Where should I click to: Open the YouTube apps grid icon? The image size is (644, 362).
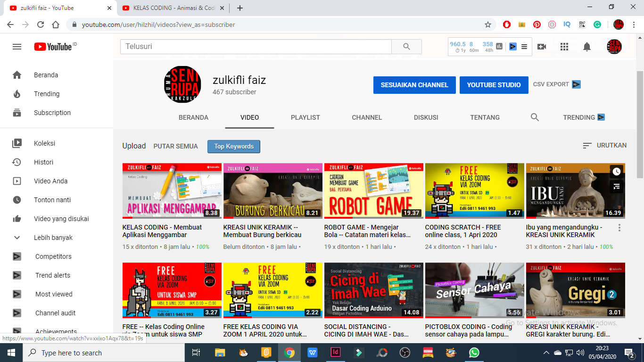pyautogui.click(x=564, y=47)
